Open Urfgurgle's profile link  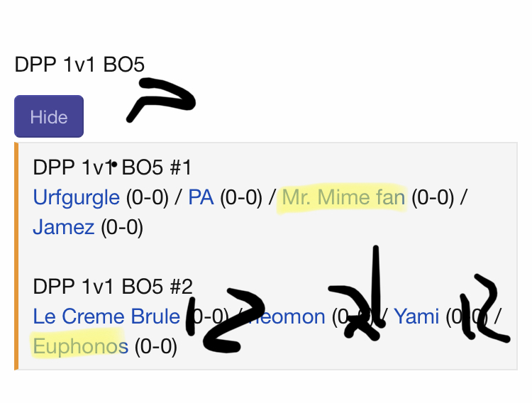point(77,197)
